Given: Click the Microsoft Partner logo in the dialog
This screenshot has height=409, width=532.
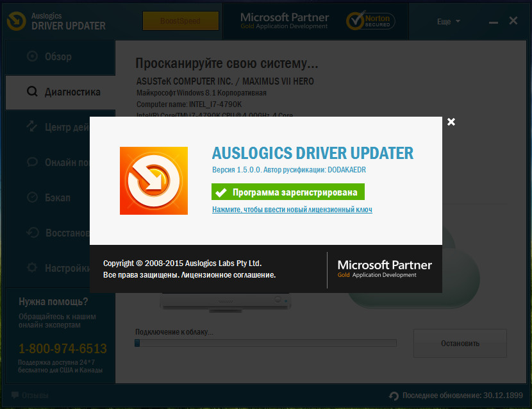Looking at the screenshot, I should (x=385, y=269).
